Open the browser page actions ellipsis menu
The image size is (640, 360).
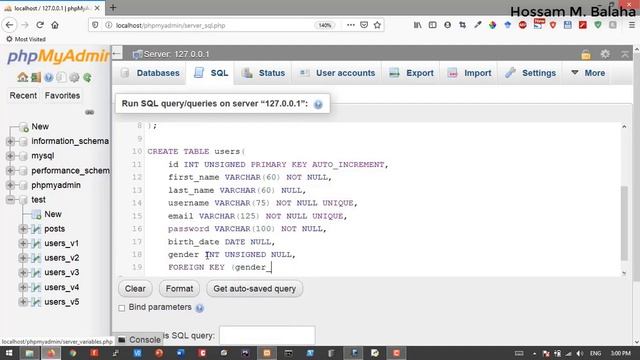[x=351, y=25]
